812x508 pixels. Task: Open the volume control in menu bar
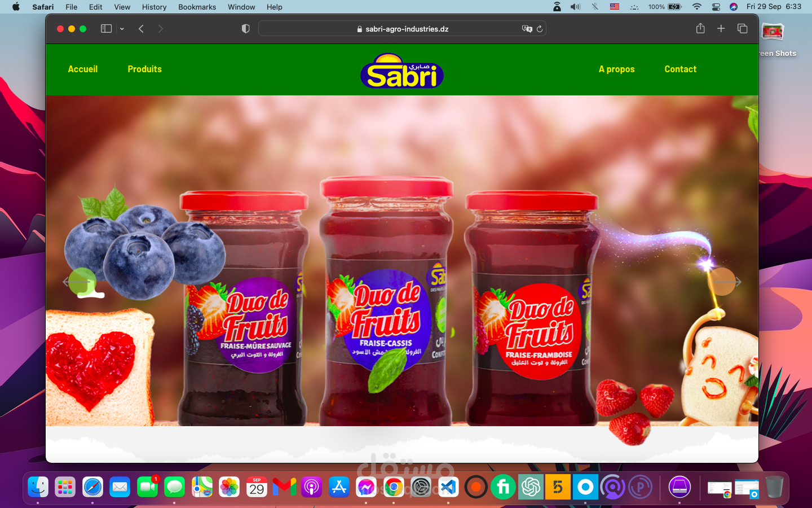click(x=575, y=7)
